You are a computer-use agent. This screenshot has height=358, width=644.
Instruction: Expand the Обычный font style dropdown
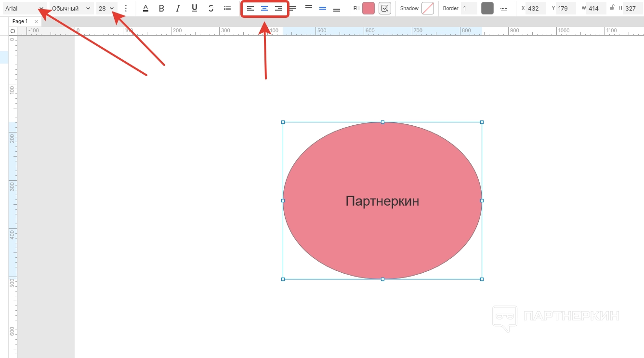coord(71,8)
